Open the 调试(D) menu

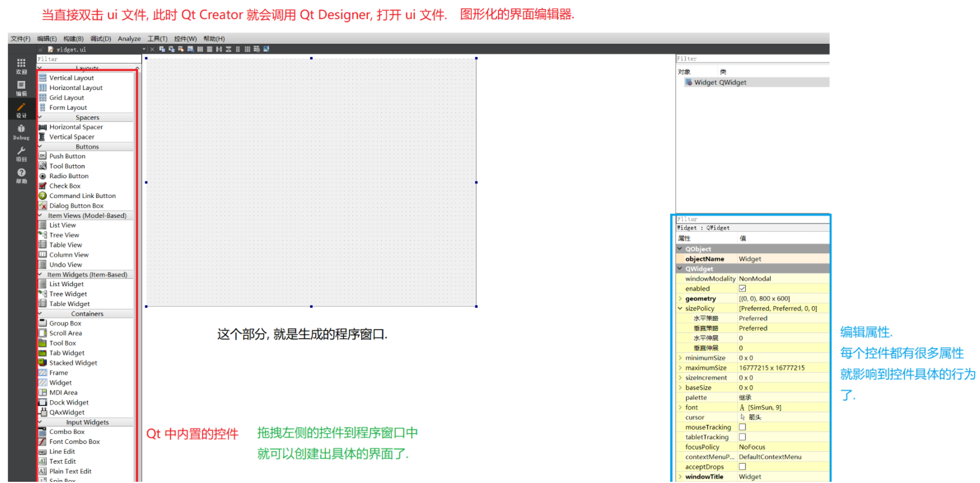point(101,39)
